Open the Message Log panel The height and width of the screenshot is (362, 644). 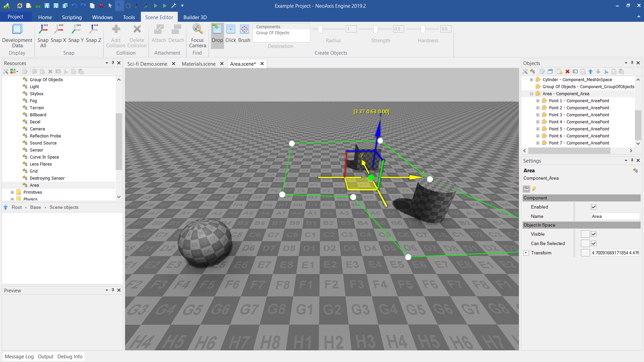[19, 357]
